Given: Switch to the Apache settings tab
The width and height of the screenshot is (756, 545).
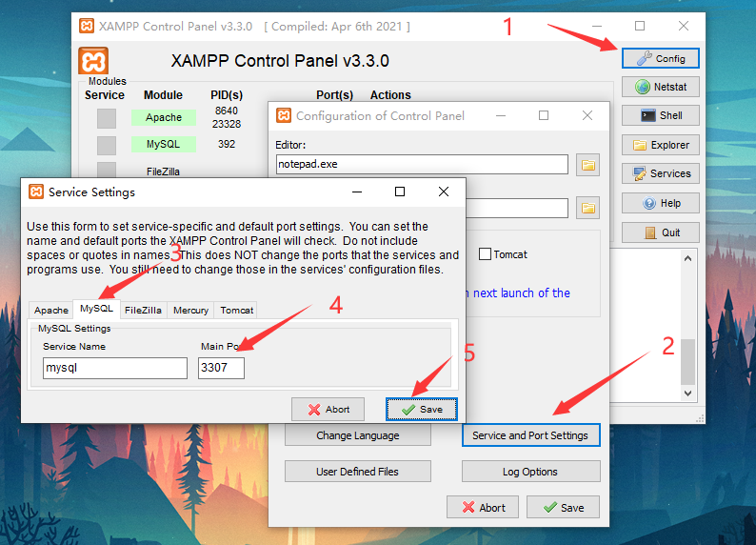Looking at the screenshot, I should tap(51, 310).
